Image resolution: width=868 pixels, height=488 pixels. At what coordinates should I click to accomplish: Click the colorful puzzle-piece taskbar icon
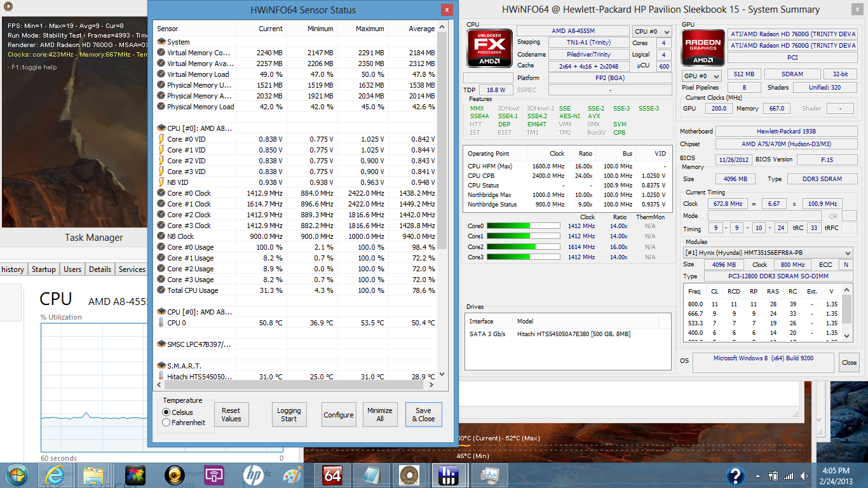pyautogui.click(x=134, y=475)
